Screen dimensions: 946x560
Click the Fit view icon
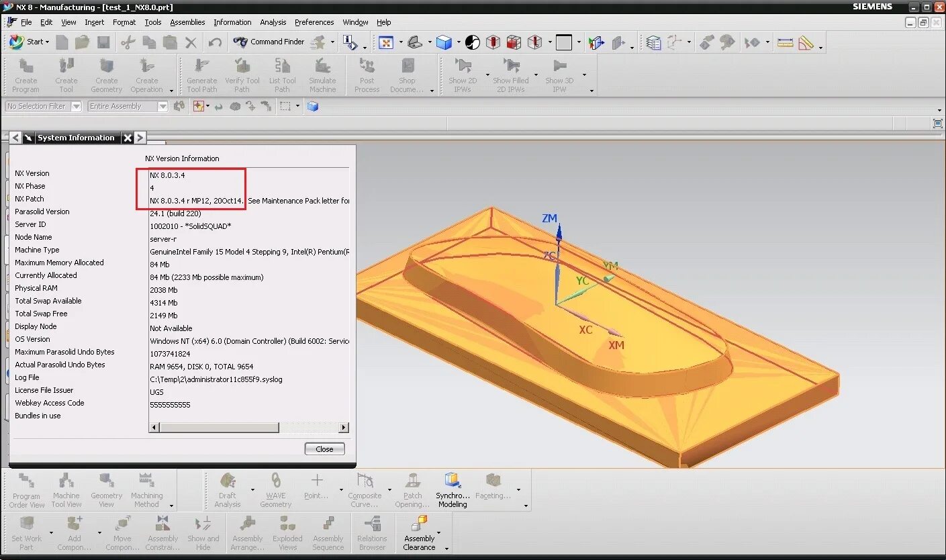pyautogui.click(x=386, y=42)
